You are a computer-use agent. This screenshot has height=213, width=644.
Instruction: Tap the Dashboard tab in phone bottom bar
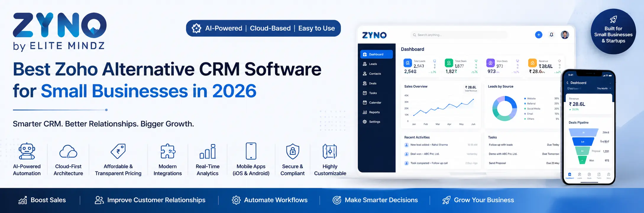point(570,176)
